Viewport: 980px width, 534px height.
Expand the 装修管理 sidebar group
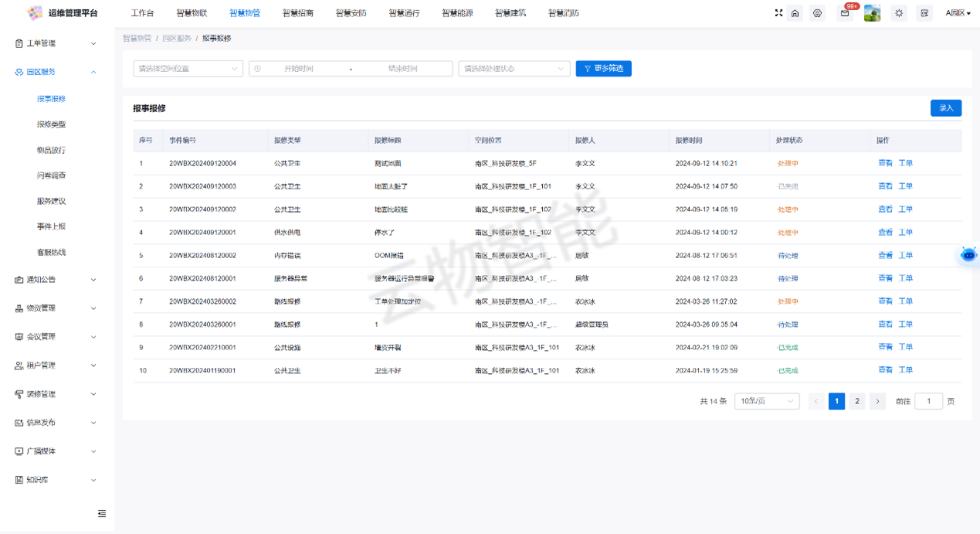57,394
